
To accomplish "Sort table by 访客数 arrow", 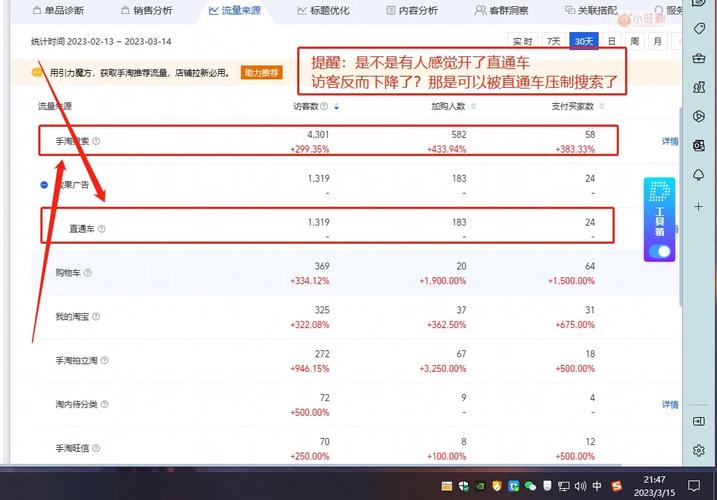I will pos(337,107).
